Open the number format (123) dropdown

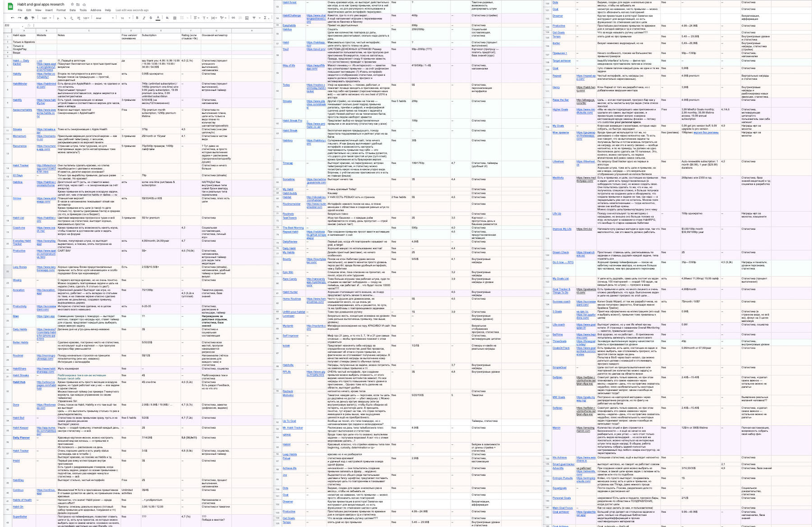[x=86, y=18]
